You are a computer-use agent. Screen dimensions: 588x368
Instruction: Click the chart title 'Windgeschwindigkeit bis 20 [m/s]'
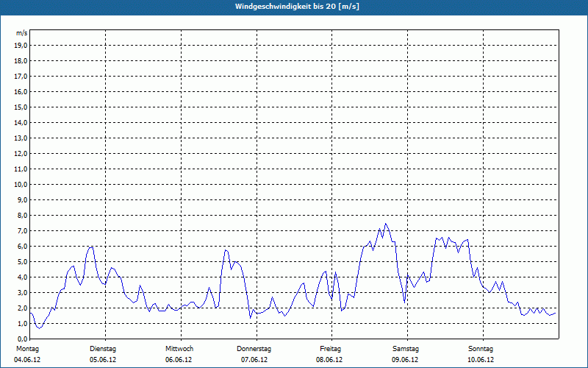point(297,7)
